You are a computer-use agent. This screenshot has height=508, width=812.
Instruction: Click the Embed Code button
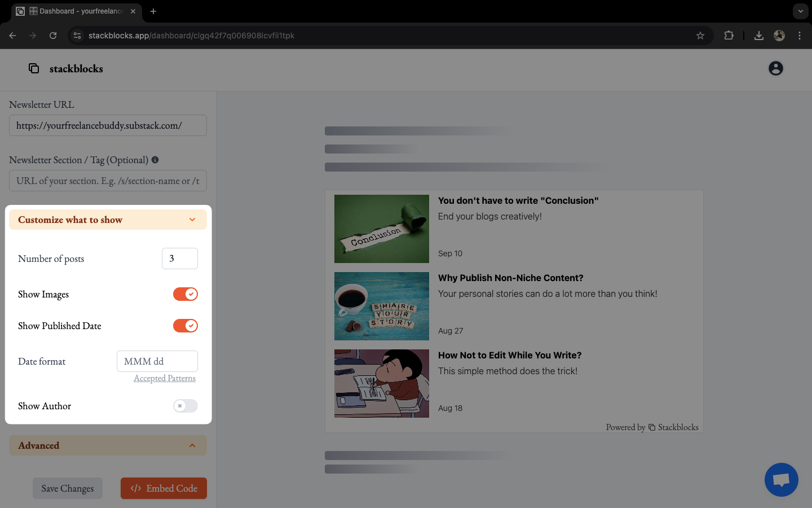pos(164,488)
